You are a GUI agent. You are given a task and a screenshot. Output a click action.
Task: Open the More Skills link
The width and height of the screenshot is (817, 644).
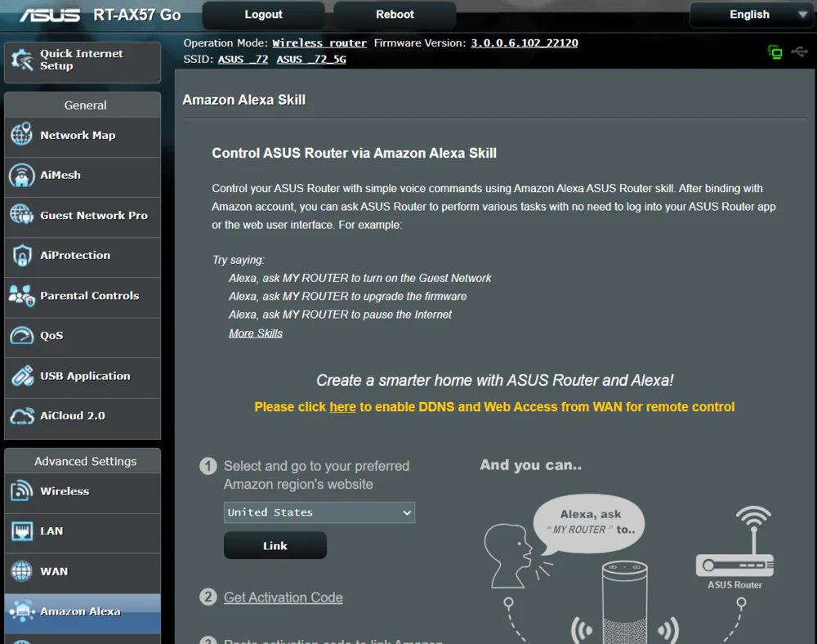(x=256, y=333)
